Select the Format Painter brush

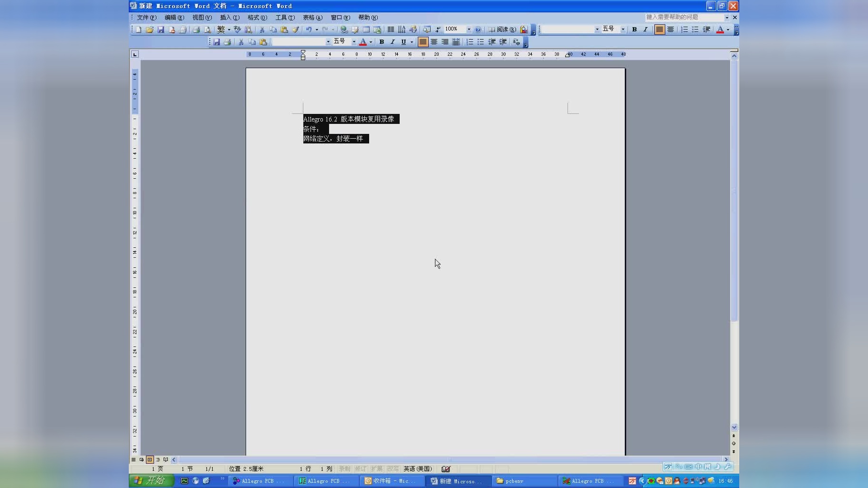295,30
